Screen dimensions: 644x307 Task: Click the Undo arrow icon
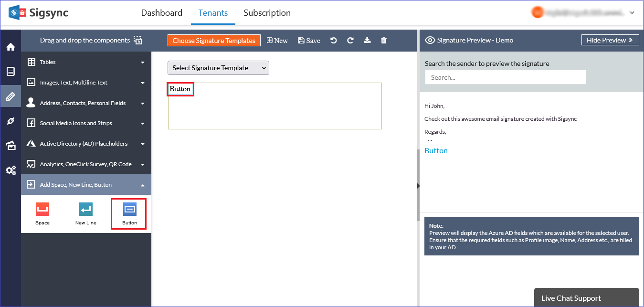point(334,41)
